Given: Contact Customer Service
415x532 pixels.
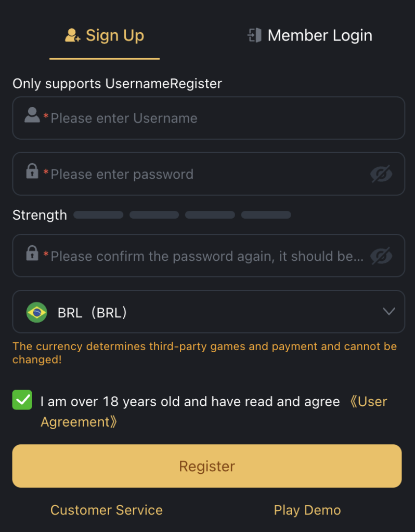Looking at the screenshot, I should tap(107, 510).
